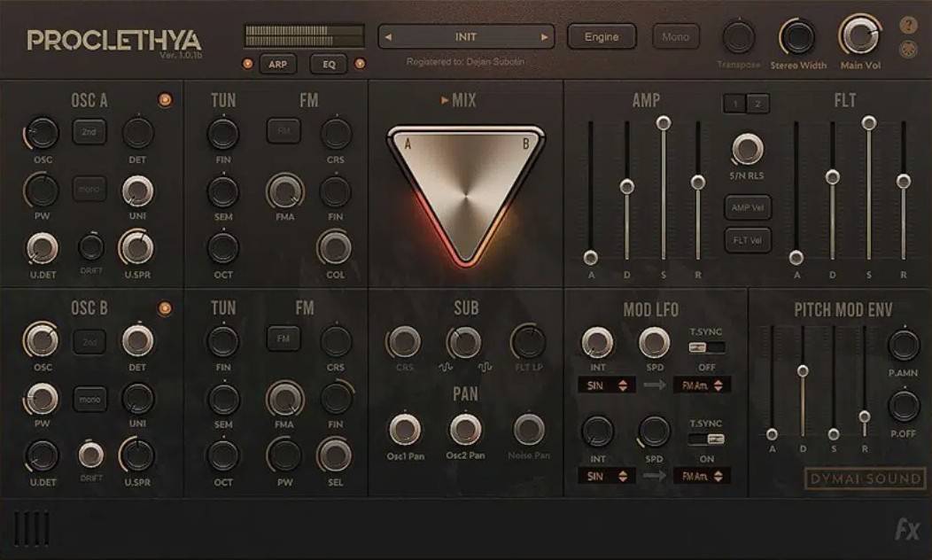Select filter tab 2
This screenshot has width=932, height=560.
tap(757, 104)
